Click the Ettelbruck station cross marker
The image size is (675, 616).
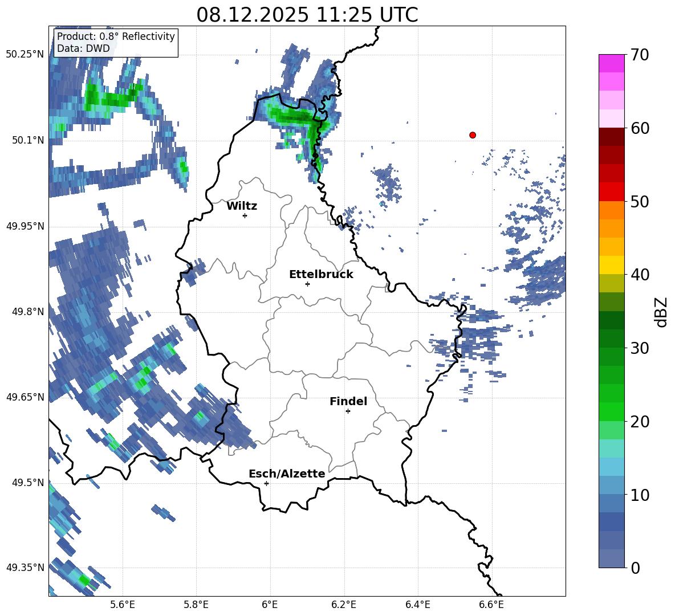[307, 284]
